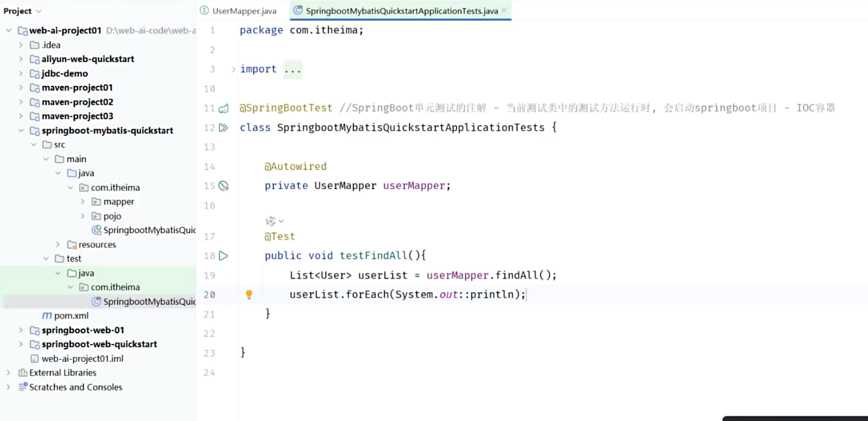Image resolution: width=868 pixels, height=421 pixels.
Task: Select the com.itheima package under main
Action: pos(115,187)
